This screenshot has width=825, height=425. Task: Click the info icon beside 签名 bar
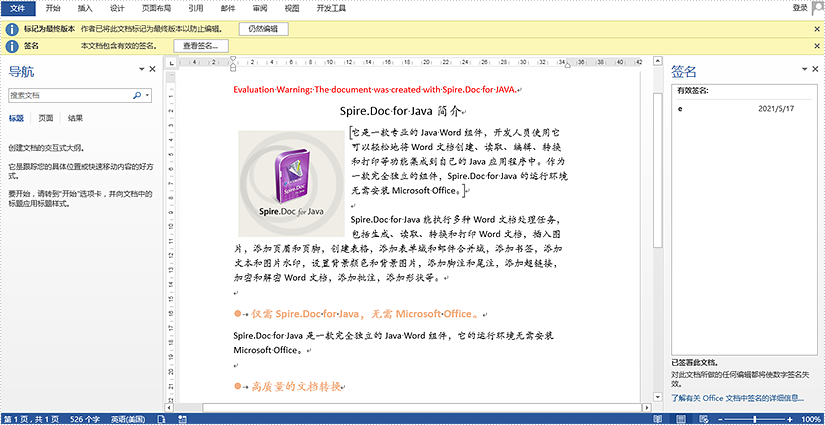pyautogui.click(x=11, y=46)
